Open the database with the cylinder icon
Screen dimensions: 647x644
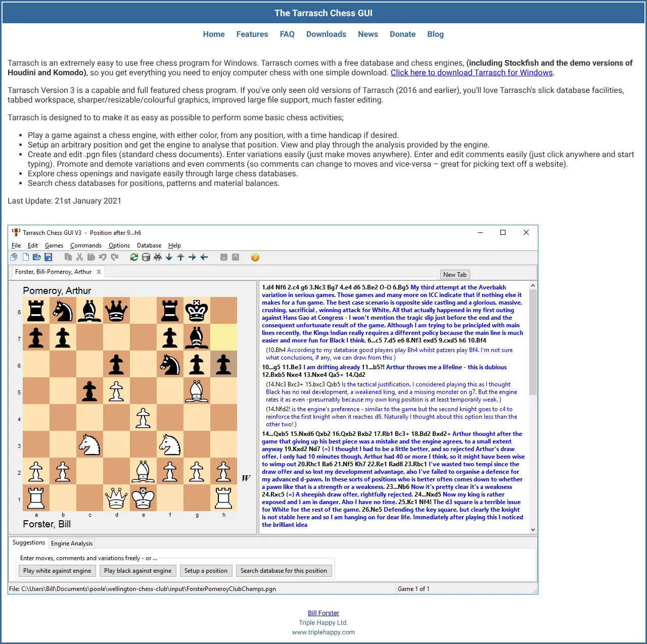point(146,257)
